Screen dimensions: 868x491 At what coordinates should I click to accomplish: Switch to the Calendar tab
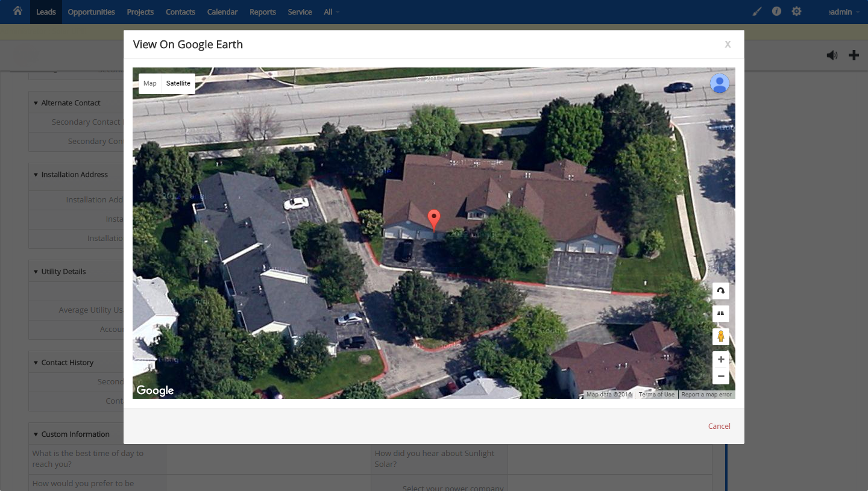tap(222, 12)
